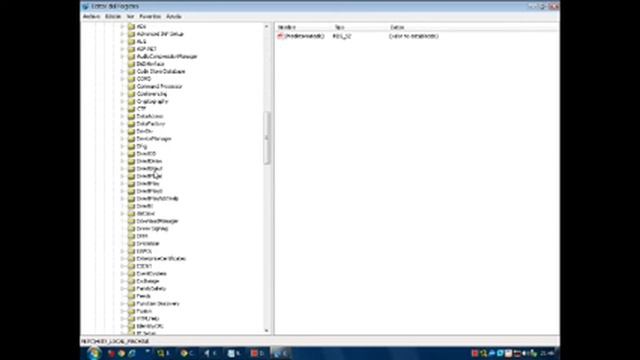Click the Direct3D key folder icon
Image resolution: width=640 pixels, height=360 pixels.
click(131, 154)
